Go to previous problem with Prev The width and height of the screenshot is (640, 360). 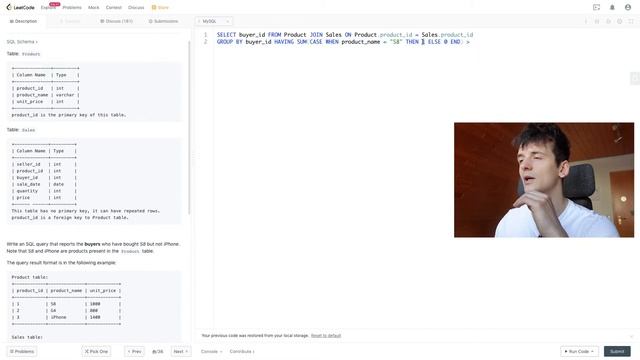point(134,351)
